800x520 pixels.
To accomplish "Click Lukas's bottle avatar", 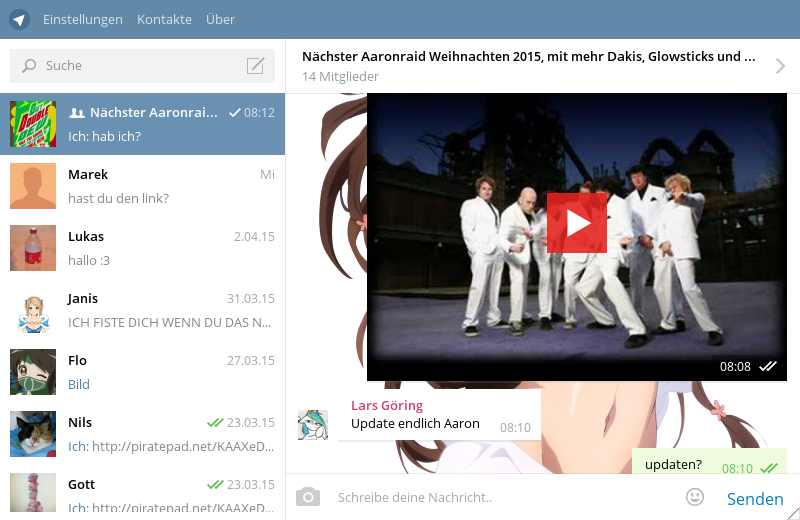I will click(x=33, y=248).
